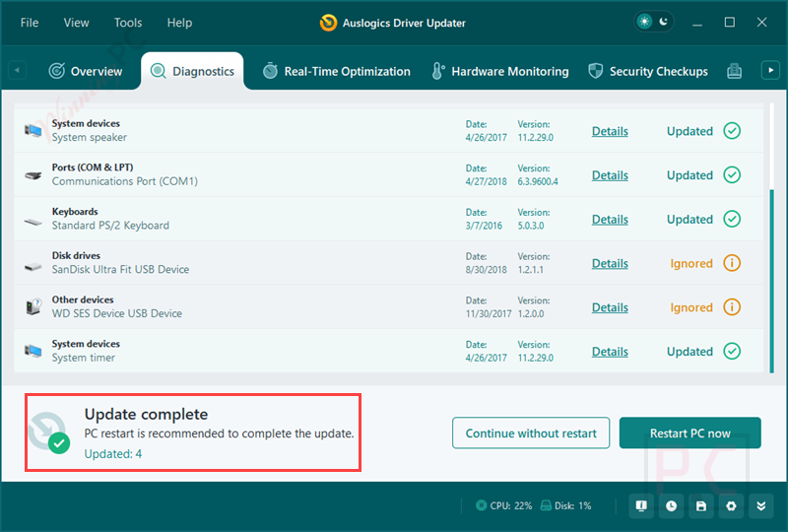Click the date 11/30/2017
Viewport: 788px width, 532px height.
tap(489, 313)
